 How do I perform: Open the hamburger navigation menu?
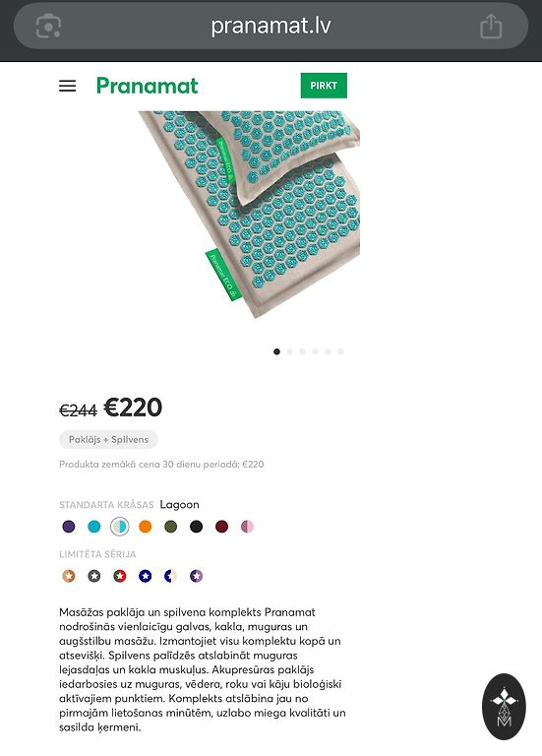pyautogui.click(x=68, y=86)
